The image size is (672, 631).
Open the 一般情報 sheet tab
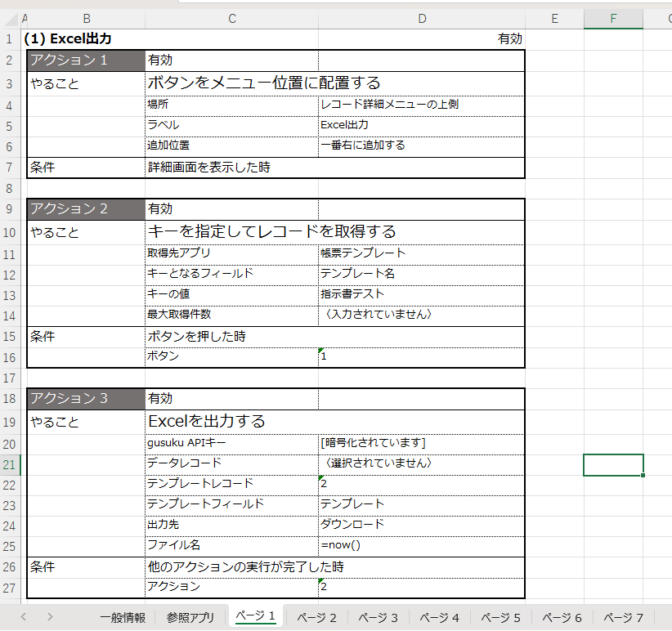123,617
